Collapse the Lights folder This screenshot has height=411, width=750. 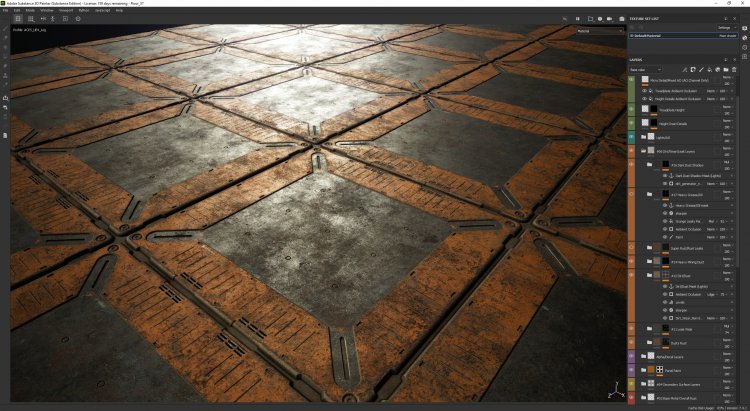643,137
